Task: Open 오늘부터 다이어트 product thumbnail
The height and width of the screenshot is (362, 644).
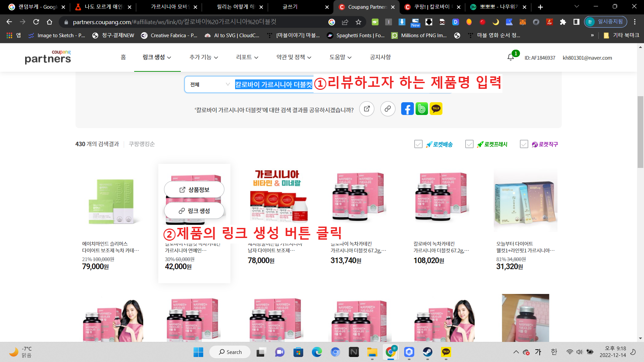Action: [526, 201]
